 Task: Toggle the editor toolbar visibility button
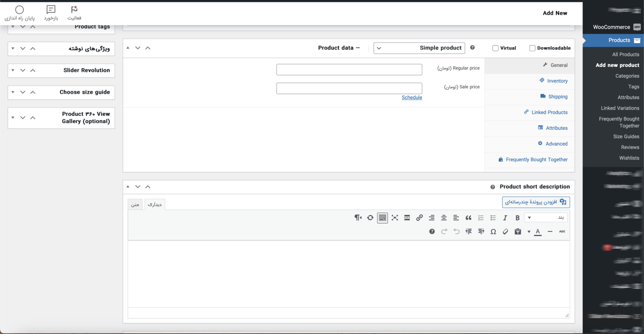[x=382, y=218]
